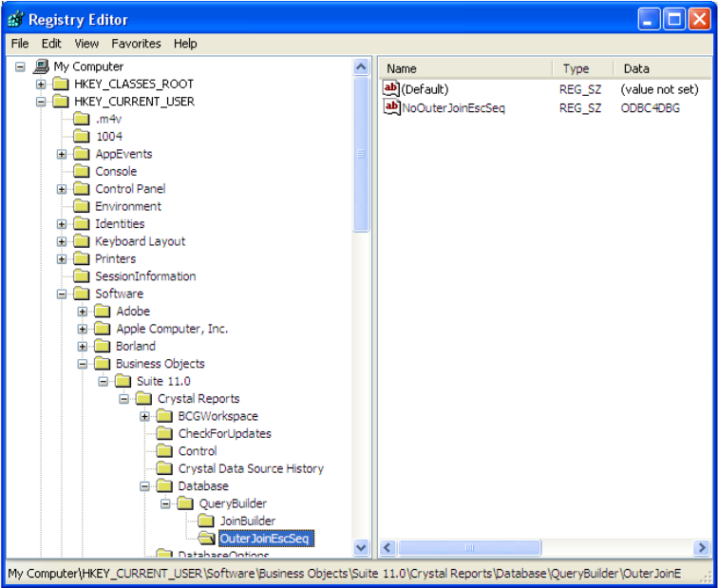Image resolution: width=718 pixels, height=588 pixels.
Task: Click the Crystal Reports folder icon
Action: [145, 399]
